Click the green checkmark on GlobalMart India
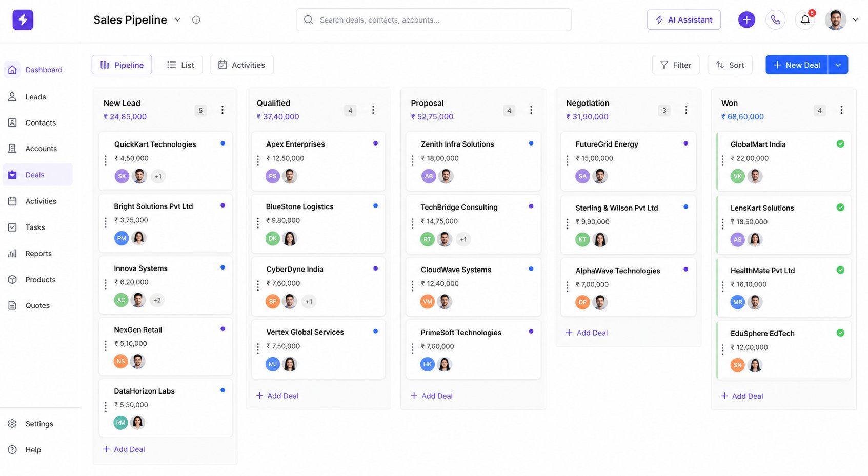This screenshot has height=476, width=868. (x=840, y=144)
